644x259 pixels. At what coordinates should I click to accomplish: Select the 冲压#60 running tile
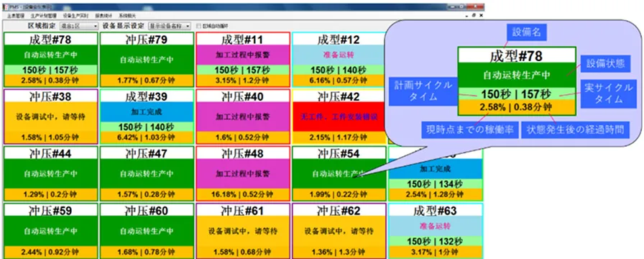(x=147, y=230)
